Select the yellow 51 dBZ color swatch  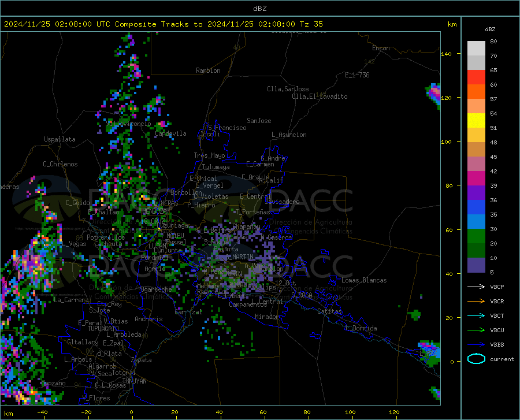click(476, 121)
